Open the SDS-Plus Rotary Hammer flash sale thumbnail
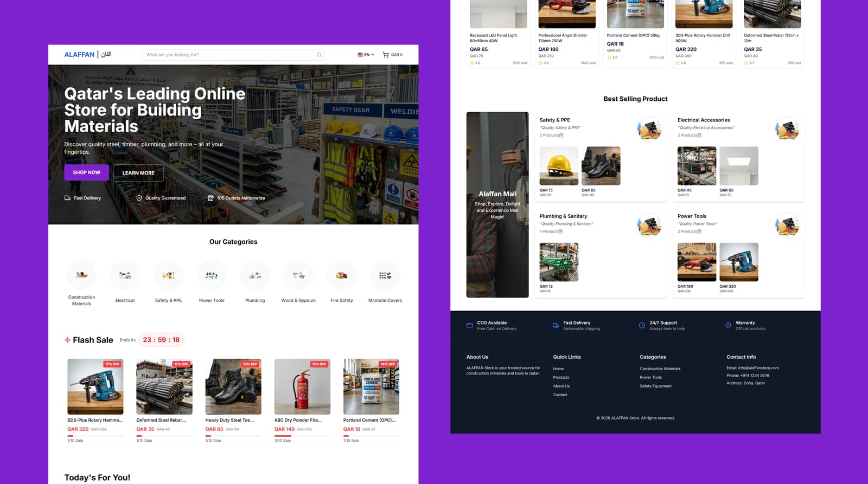868x484 pixels. 95,386
